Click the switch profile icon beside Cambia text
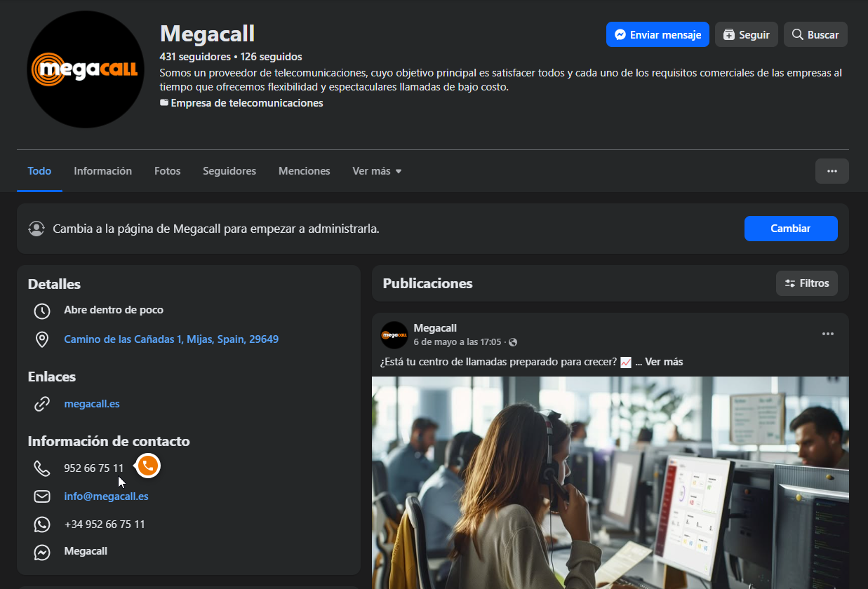 [36, 229]
